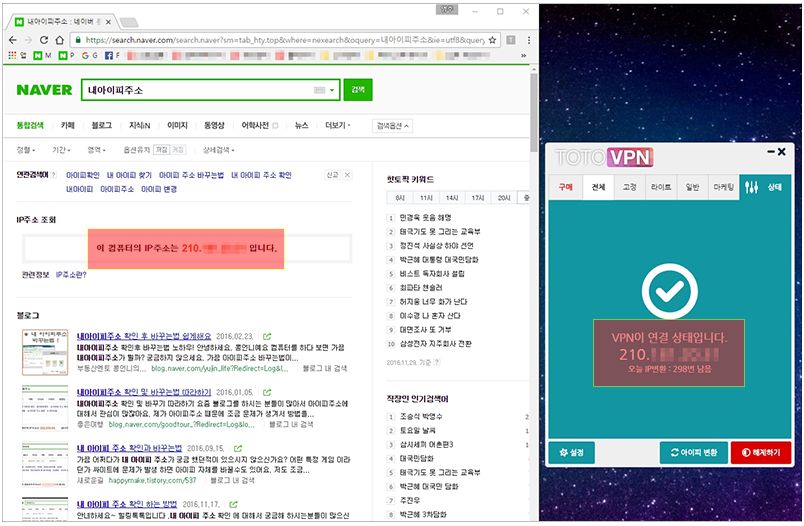Click the hot keyword 비스트 독자회사 설립
The height and width of the screenshot is (526, 804).
[x=432, y=273]
